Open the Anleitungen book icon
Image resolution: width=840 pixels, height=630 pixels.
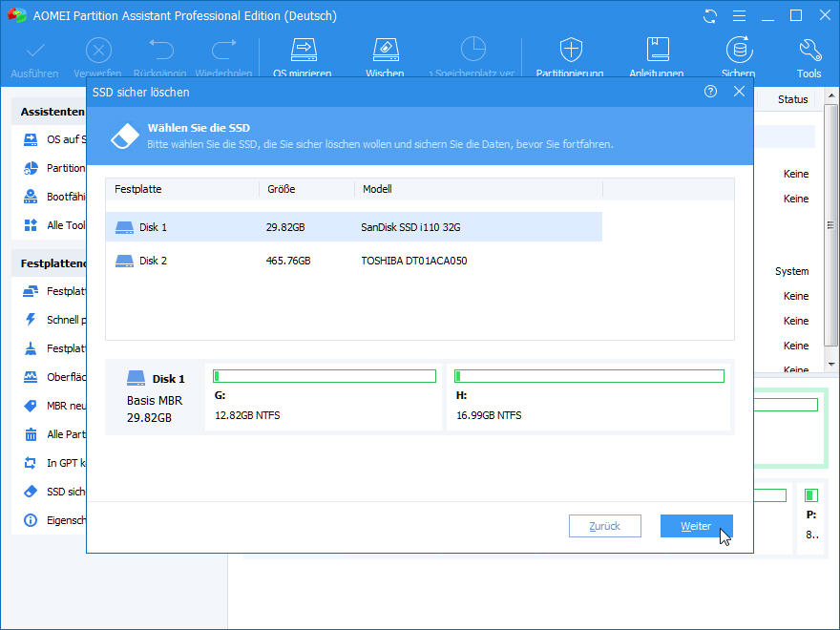658,50
